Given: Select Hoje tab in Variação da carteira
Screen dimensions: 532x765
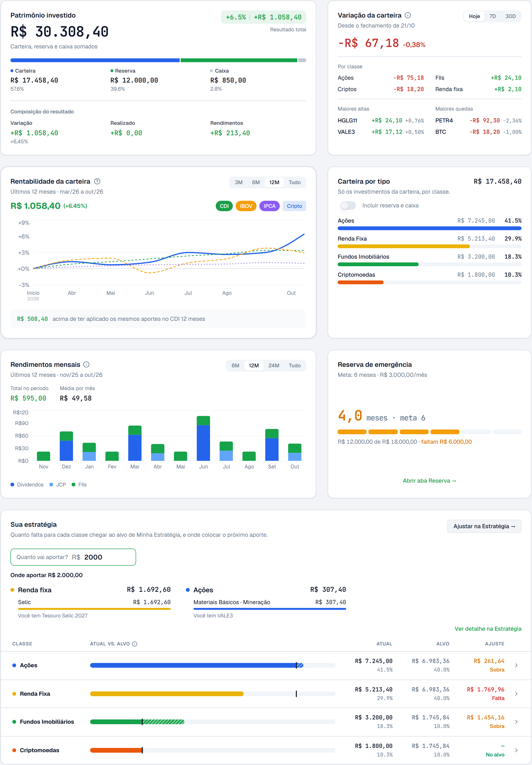Looking at the screenshot, I should click(474, 16).
